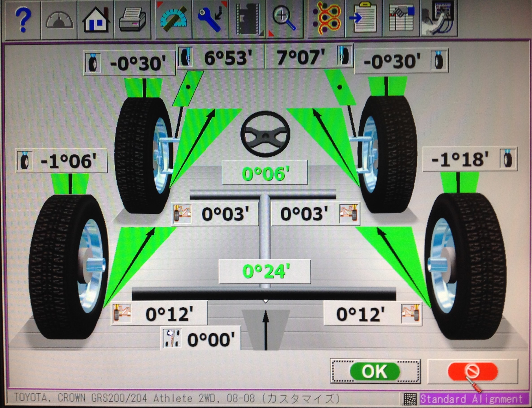The height and width of the screenshot is (408, 532).
Task: Open the orange looped procedure icon
Action: (327, 19)
